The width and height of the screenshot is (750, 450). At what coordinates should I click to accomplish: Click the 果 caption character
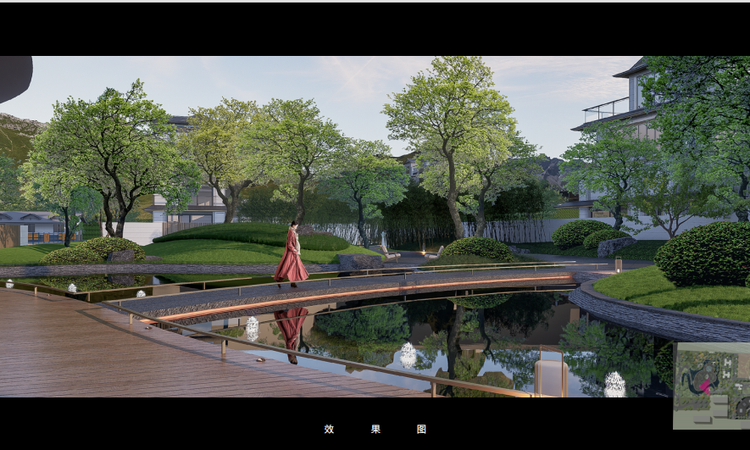pos(375,429)
